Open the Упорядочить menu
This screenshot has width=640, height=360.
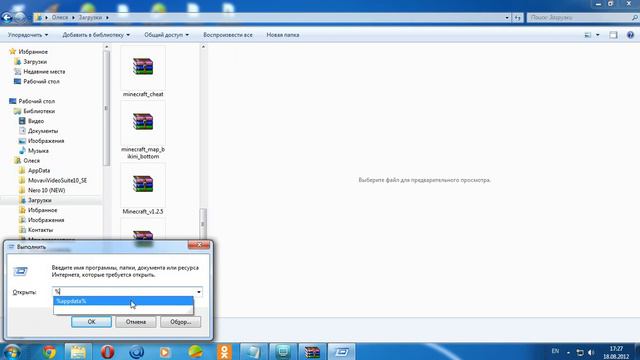point(28,35)
